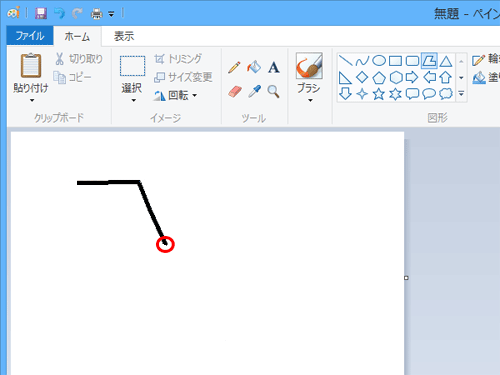Select the Rounded rectangular callout shape
This screenshot has width=500, height=375.
pyautogui.click(x=412, y=94)
